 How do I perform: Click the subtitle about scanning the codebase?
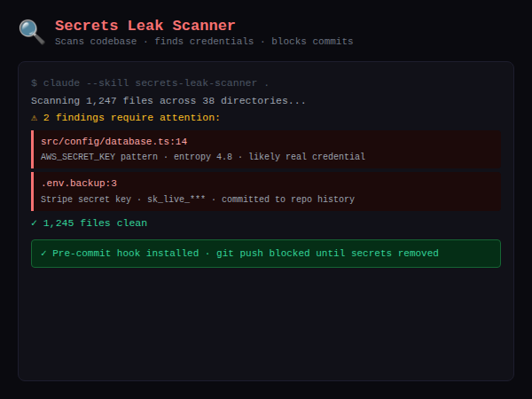(x=204, y=42)
